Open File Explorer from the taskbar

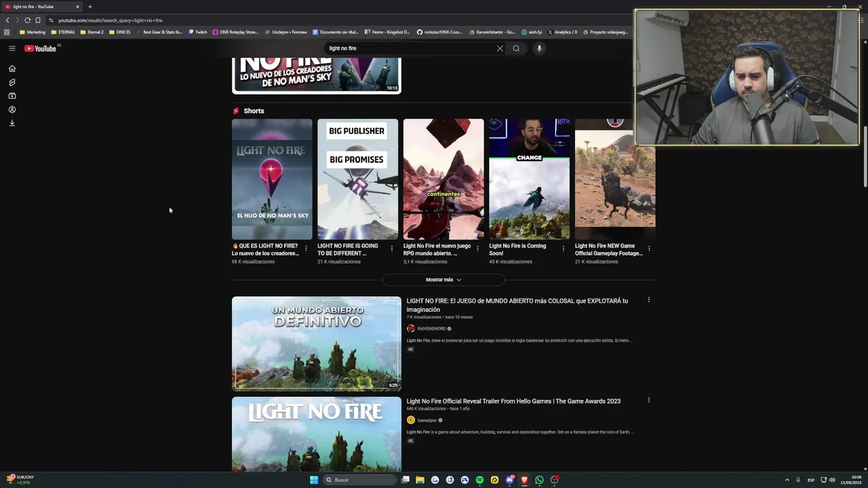pyautogui.click(x=420, y=480)
